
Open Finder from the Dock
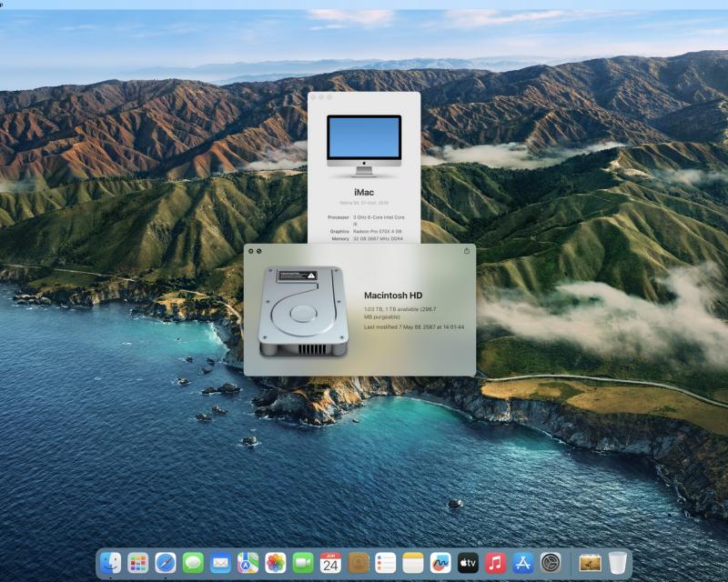point(110,563)
